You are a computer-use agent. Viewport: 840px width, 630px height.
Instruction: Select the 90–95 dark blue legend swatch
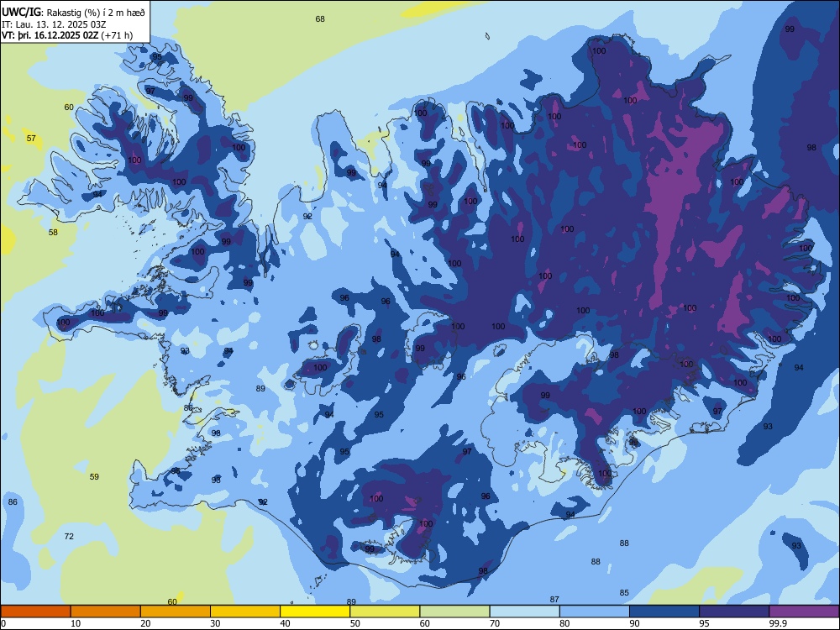coord(664,612)
